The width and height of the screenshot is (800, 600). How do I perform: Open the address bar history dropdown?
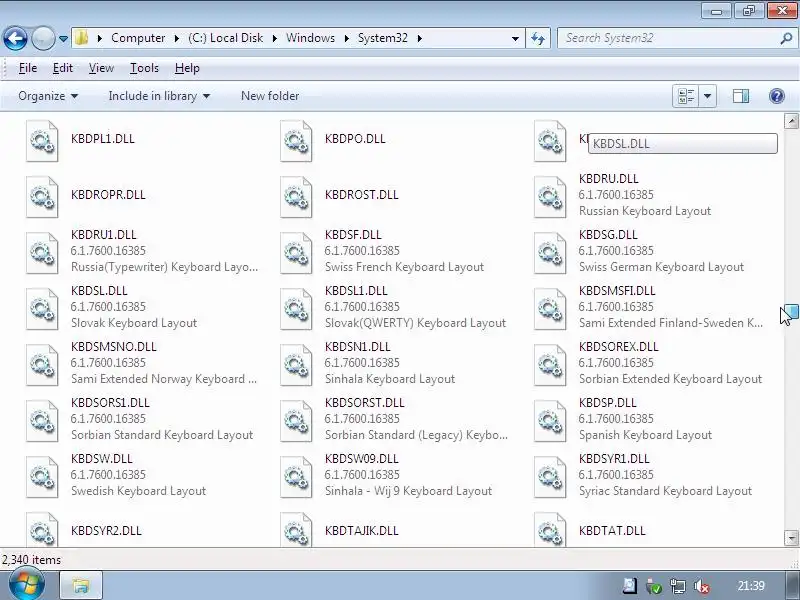click(515, 38)
